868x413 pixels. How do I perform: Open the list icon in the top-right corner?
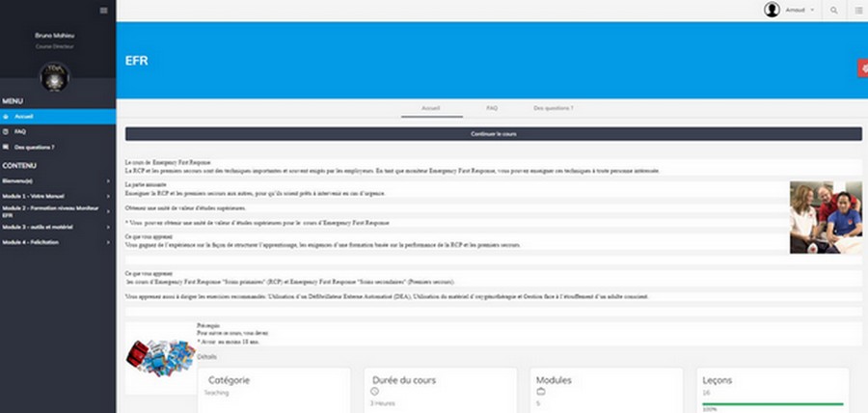point(858,10)
